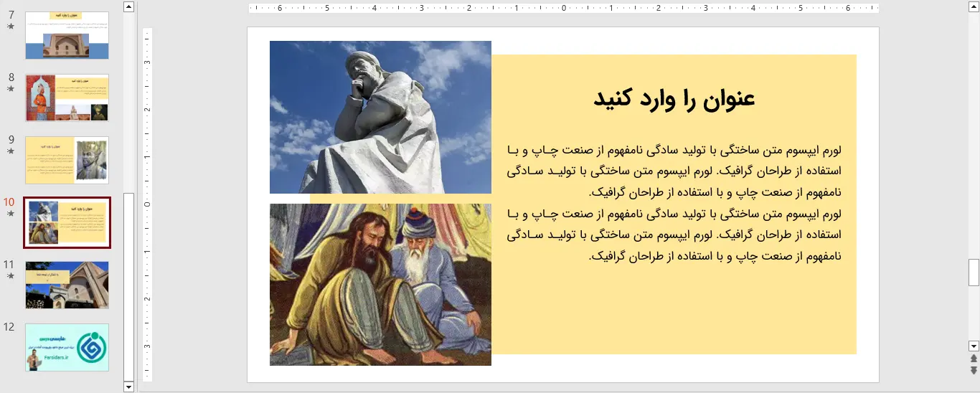Click slide number 12 label in thumbnail pane
980x393 pixels.
pyautogui.click(x=9, y=327)
